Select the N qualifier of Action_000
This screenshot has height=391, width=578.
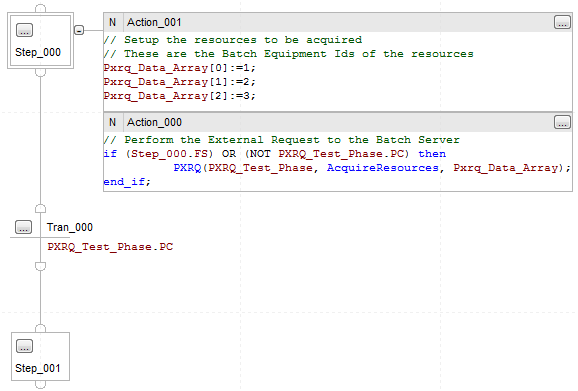(x=112, y=122)
